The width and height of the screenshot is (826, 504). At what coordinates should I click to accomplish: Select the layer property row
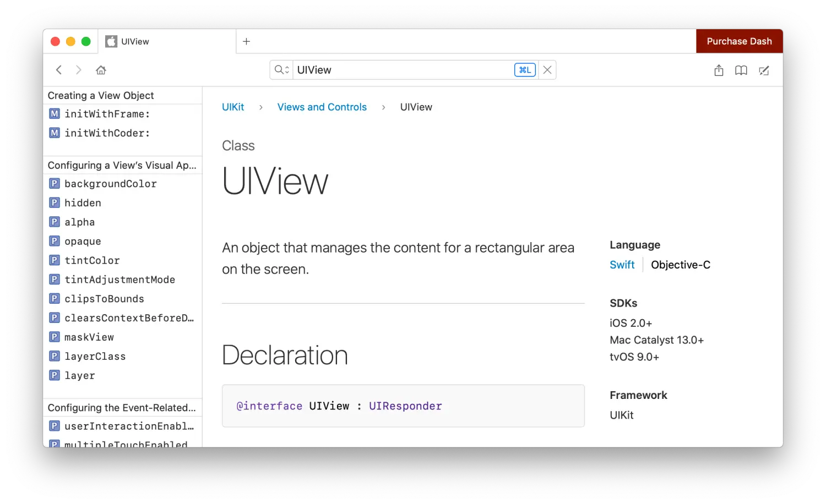pyautogui.click(x=122, y=376)
